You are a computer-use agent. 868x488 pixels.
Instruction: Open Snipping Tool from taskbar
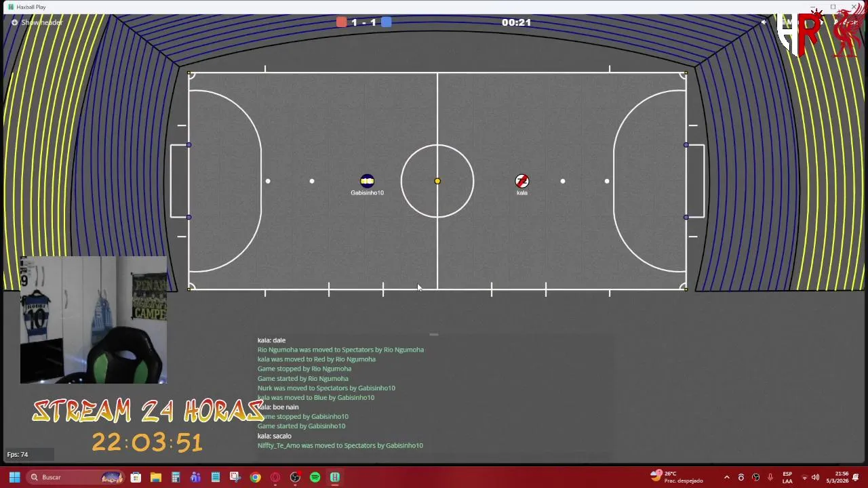point(235,477)
